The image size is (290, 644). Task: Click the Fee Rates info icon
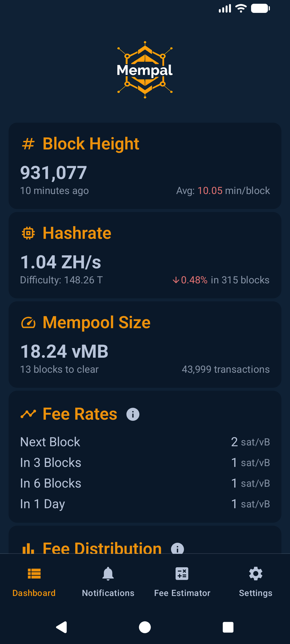(x=133, y=414)
